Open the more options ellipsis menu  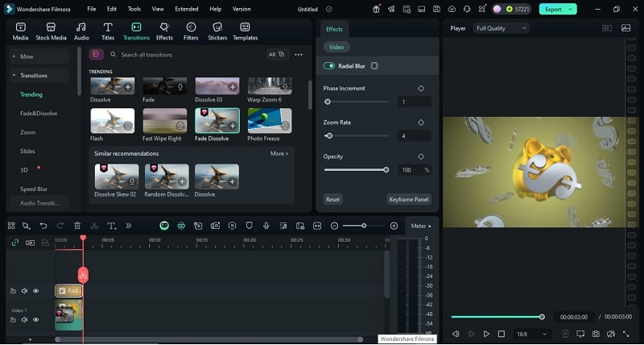299,55
